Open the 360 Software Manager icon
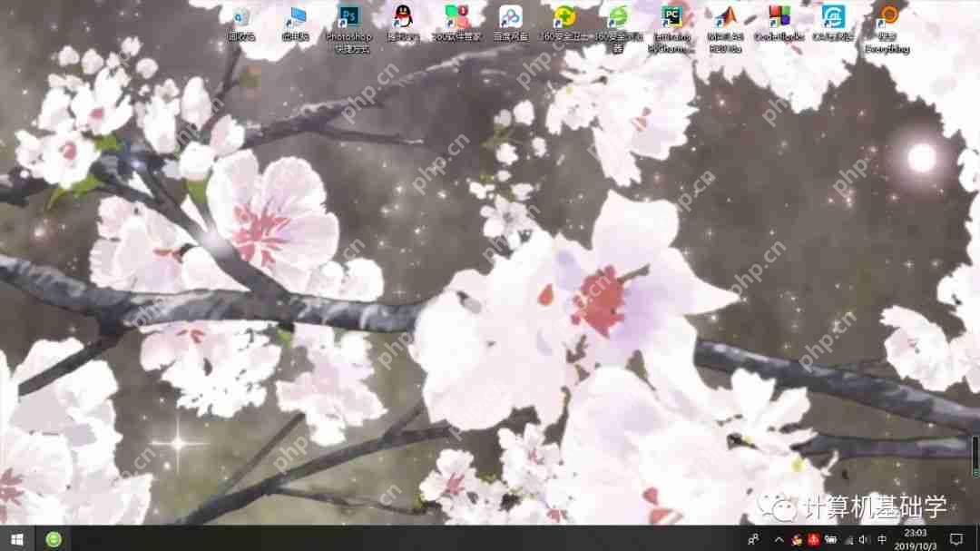Screen dimensions: 980x551 pos(456,20)
